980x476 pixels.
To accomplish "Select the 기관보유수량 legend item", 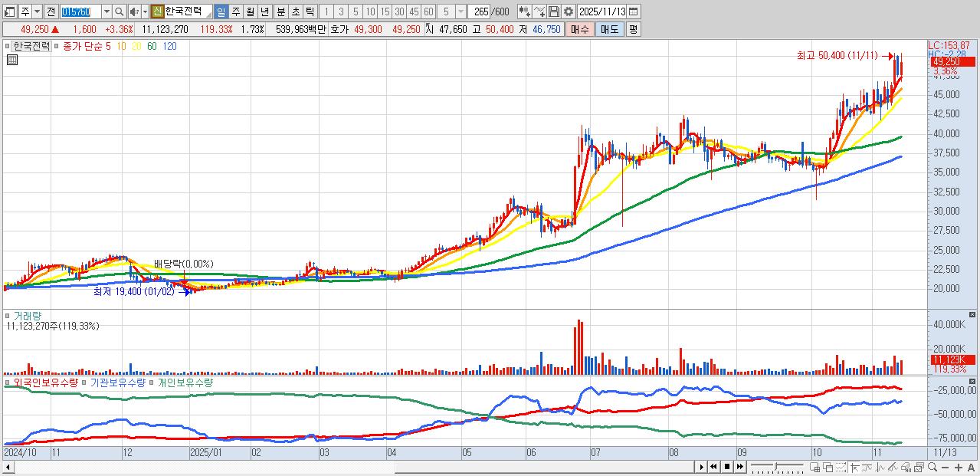I will 118,382.
